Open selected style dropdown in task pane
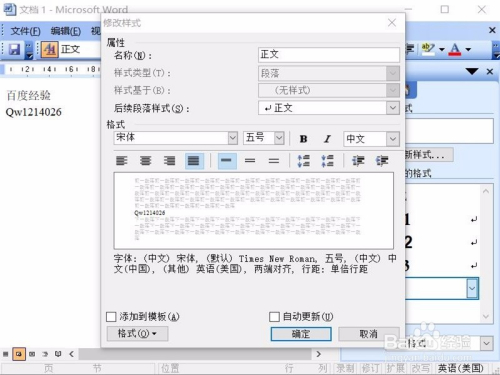Viewport: 500px width, 375px height. (x=472, y=288)
